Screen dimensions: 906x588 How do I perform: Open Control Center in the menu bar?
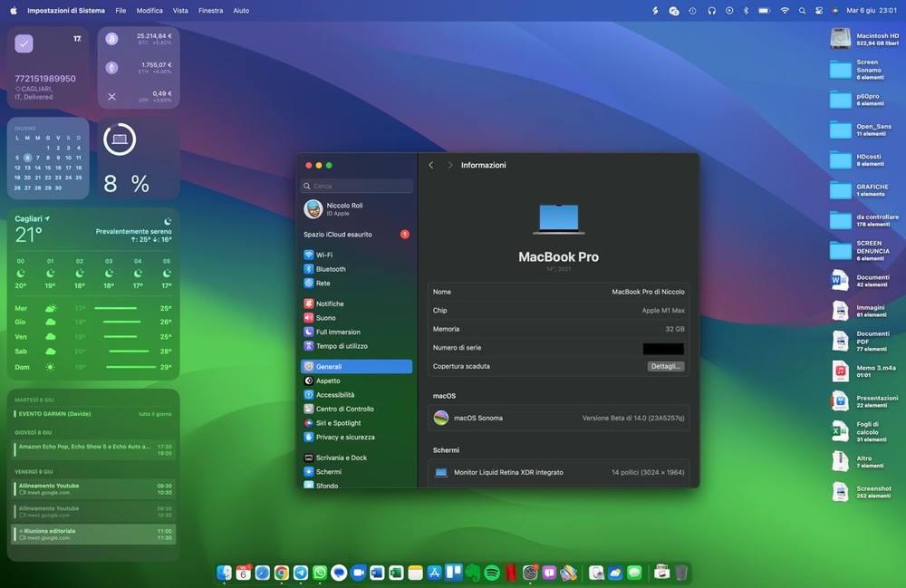[819, 10]
